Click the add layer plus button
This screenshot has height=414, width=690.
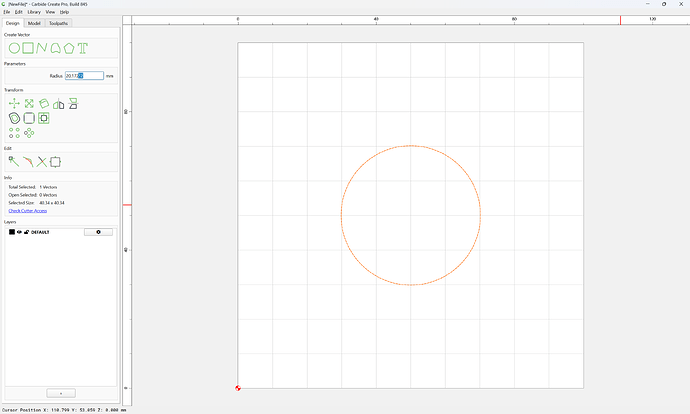(x=61, y=393)
